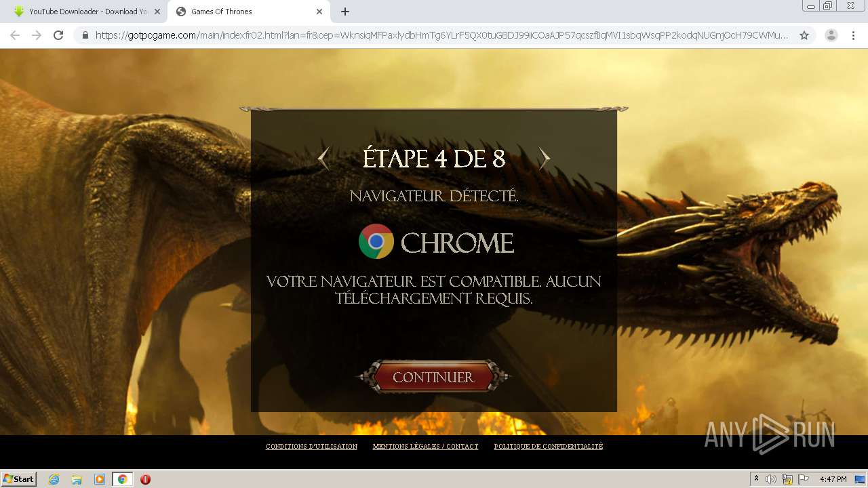Click the 'Étape 4 de 8' heading
Screen dimensions: 868x488
434,159
